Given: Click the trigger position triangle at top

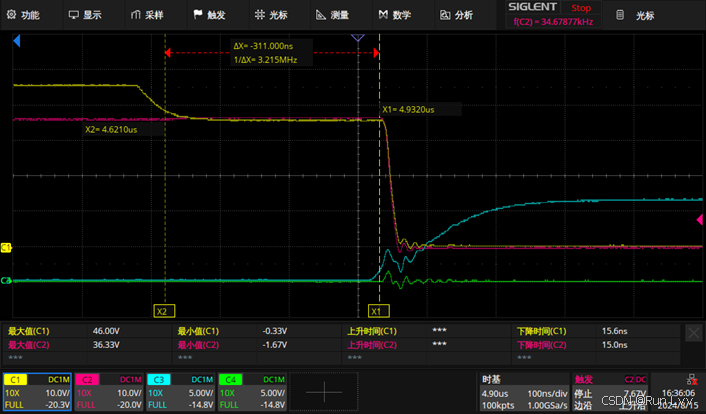Looking at the screenshot, I should coord(358,38).
